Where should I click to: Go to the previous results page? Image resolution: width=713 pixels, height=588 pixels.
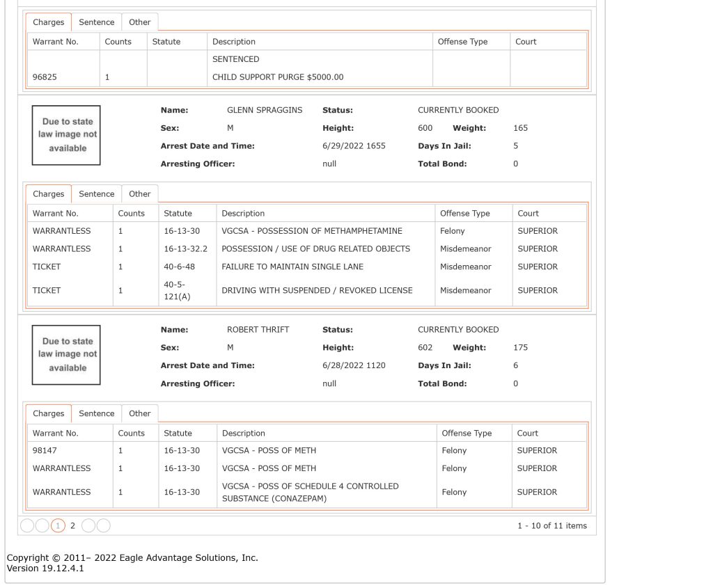[42, 526]
